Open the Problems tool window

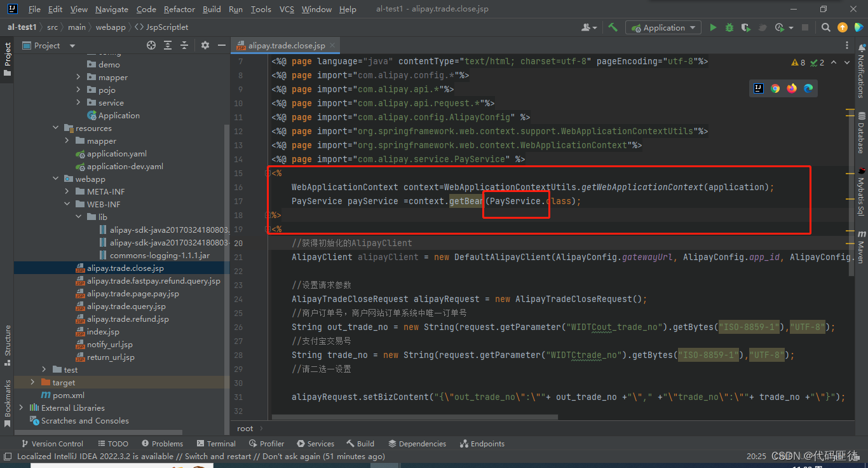pyautogui.click(x=162, y=443)
